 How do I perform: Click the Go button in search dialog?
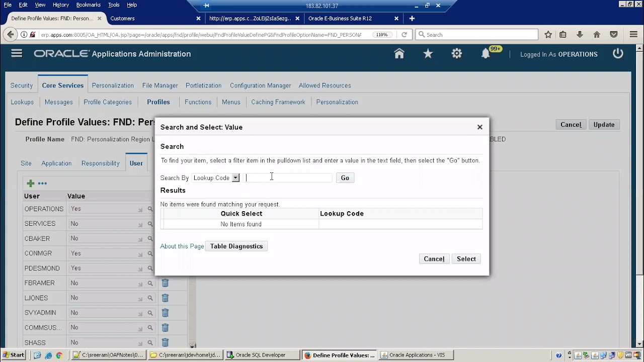pos(345,178)
